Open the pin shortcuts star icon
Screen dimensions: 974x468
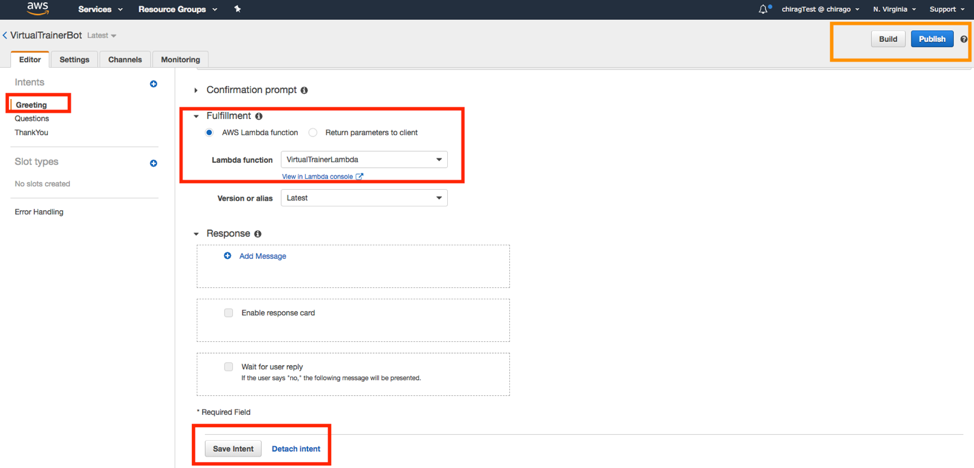pyautogui.click(x=237, y=9)
